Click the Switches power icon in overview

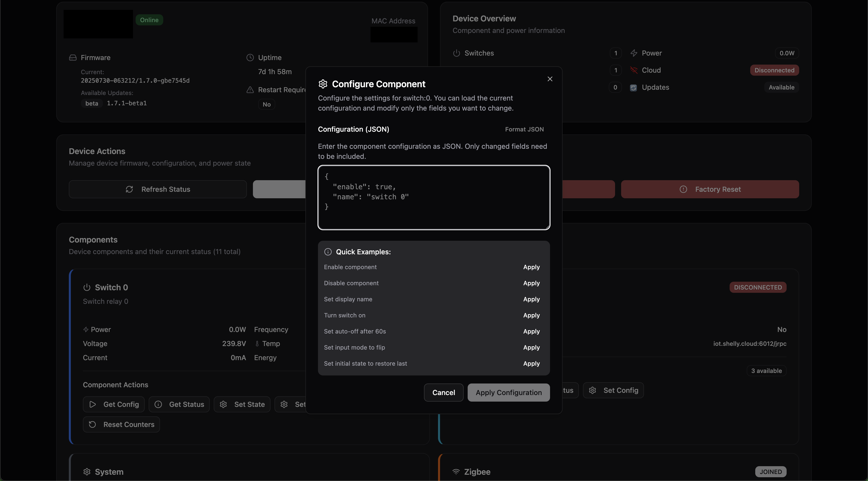[x=457, y=53]
